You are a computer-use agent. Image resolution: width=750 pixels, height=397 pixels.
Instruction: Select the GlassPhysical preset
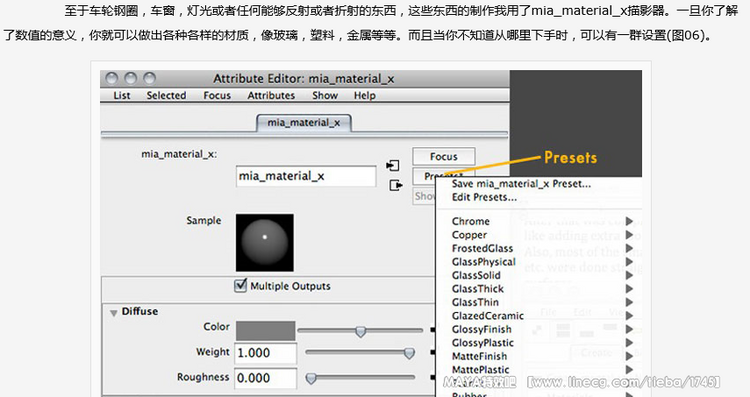[x=484, y=262]
